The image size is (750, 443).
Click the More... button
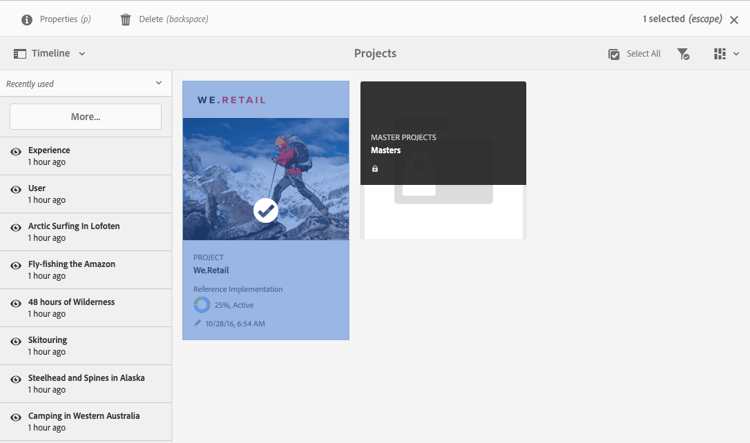[x=86, y=117]
